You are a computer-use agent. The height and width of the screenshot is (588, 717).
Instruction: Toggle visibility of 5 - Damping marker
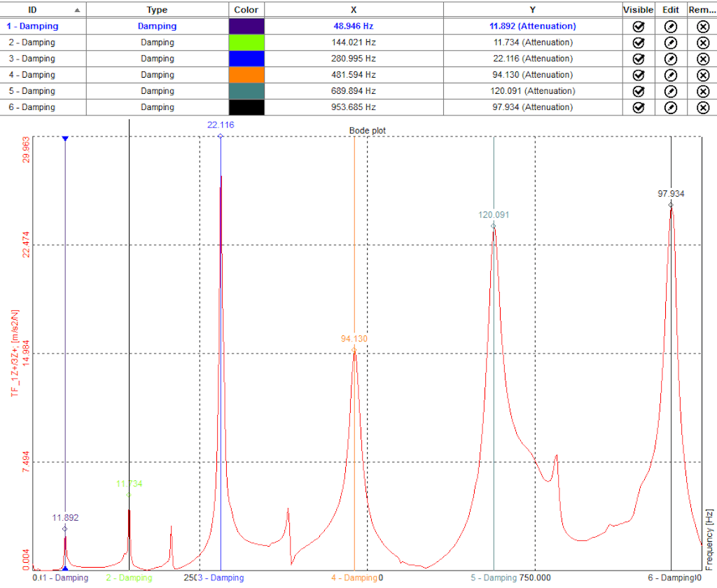coord(639,92)
